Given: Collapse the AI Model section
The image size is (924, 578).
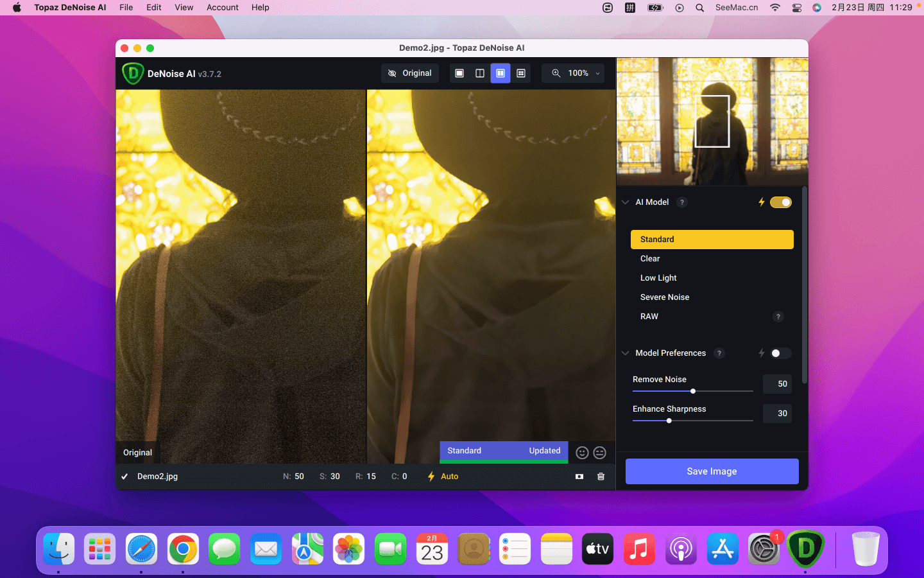Looking at the screenshot, I should (626, 202).
